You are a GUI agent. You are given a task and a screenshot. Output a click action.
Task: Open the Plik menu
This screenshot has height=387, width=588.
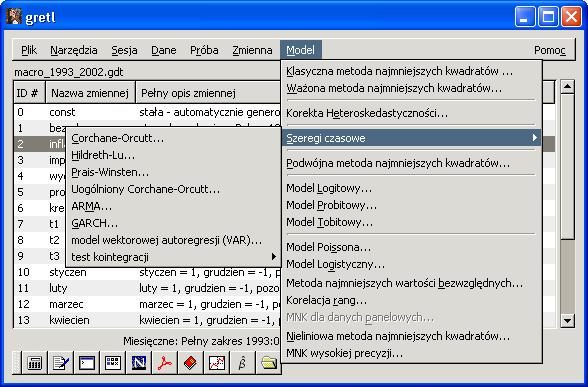point(29,50)
